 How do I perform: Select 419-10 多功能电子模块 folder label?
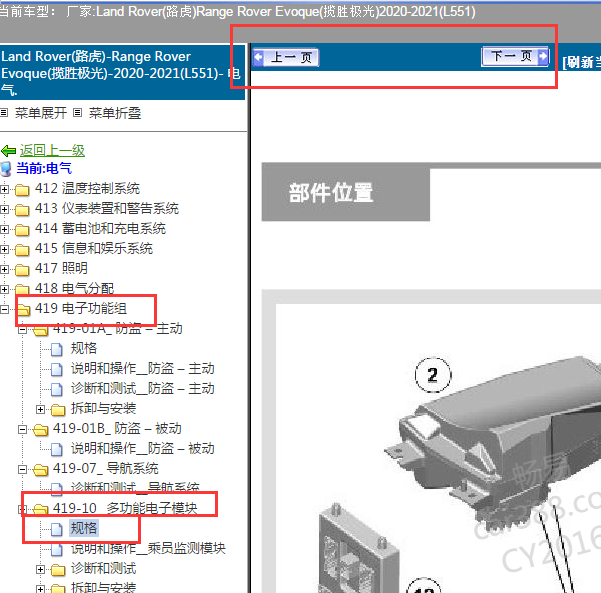(125, 508)
